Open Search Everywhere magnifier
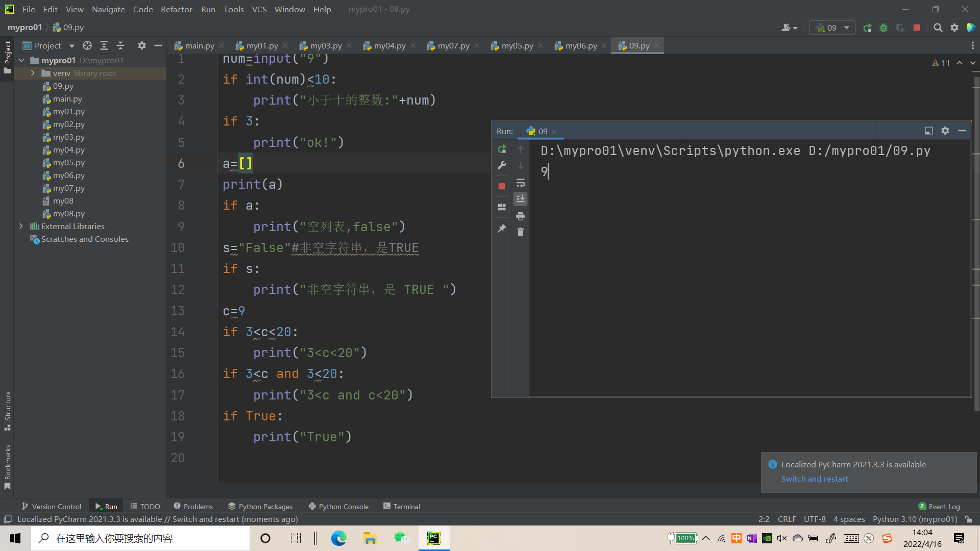This screenshot has width=980, height=551. click(x=938, y=28)
